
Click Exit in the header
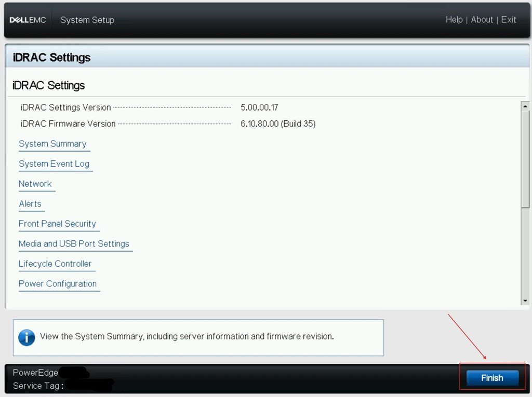click(x=509, y=20)
